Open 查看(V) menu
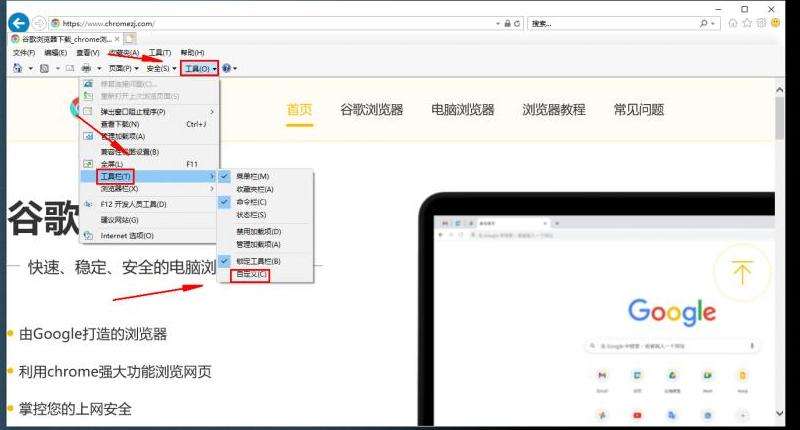Viewport: 800px width, 430px height. [88, 53]
